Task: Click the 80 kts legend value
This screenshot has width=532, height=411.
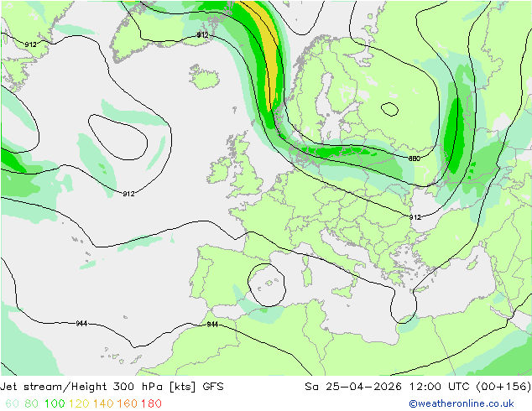Action: coord(32,403)
